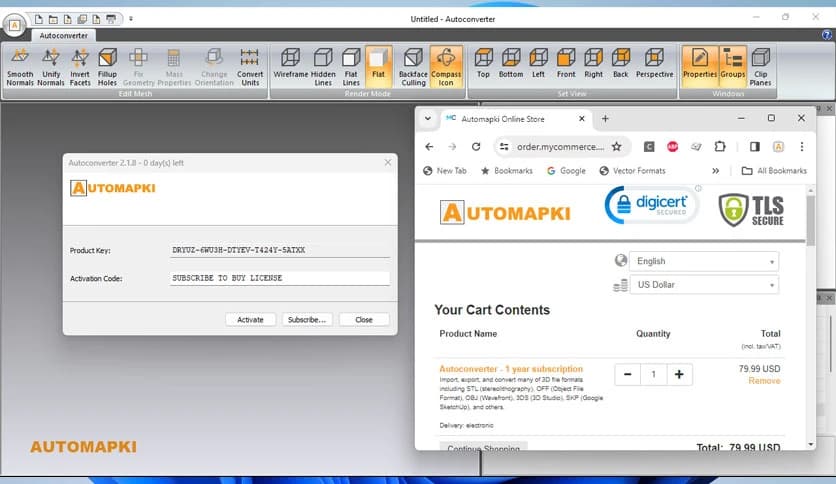The height and width of the screenshot is (484, 836).
Task: Open the New Tab bookmark
Action: click(445, 171)
